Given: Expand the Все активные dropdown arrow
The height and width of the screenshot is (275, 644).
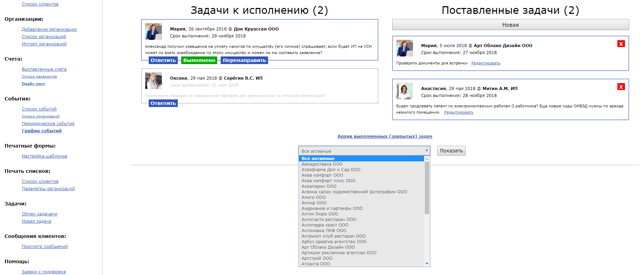Looking at the screenshot, I should pyautogui.click(x=426, y=151).
